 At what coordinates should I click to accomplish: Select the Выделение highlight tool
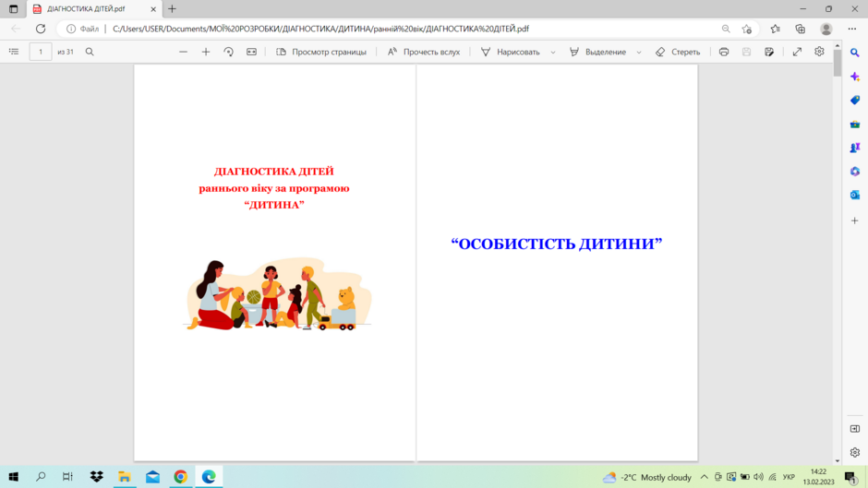[597, 52]
